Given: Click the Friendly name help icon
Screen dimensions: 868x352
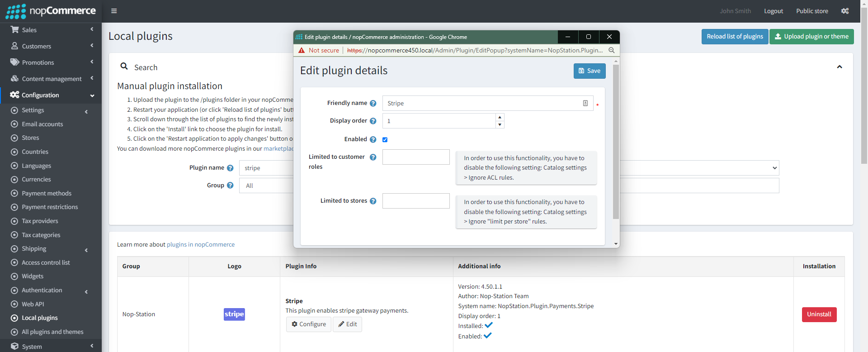Looking at the screenshot, I should click(373, 103).
